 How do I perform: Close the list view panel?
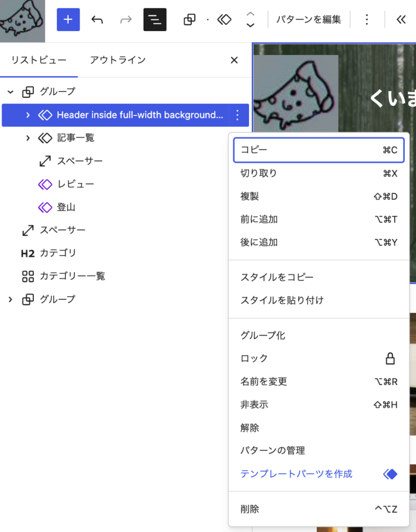click(234, 60)
